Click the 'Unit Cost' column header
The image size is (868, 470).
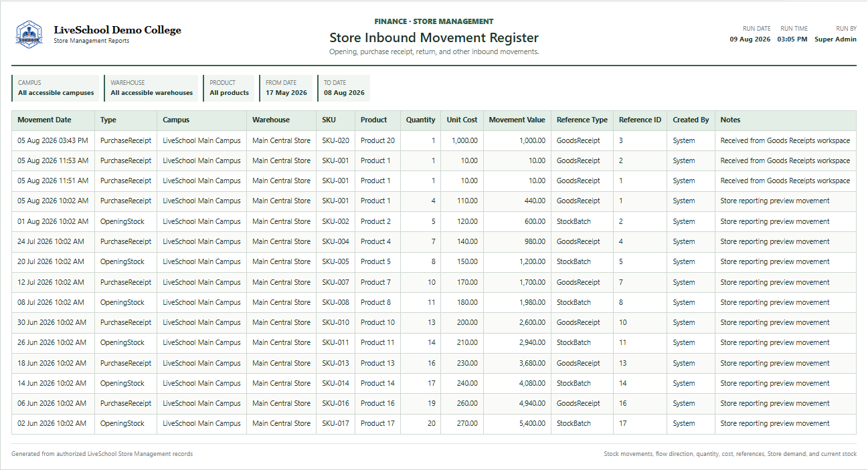click(462, 120)
